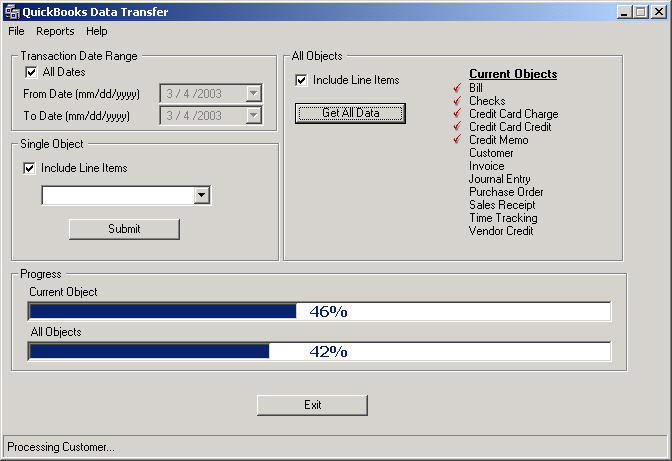Viewport: 672px width, 461px height.
Task: Expand the Single Object selection combo box
Action: 201,195
